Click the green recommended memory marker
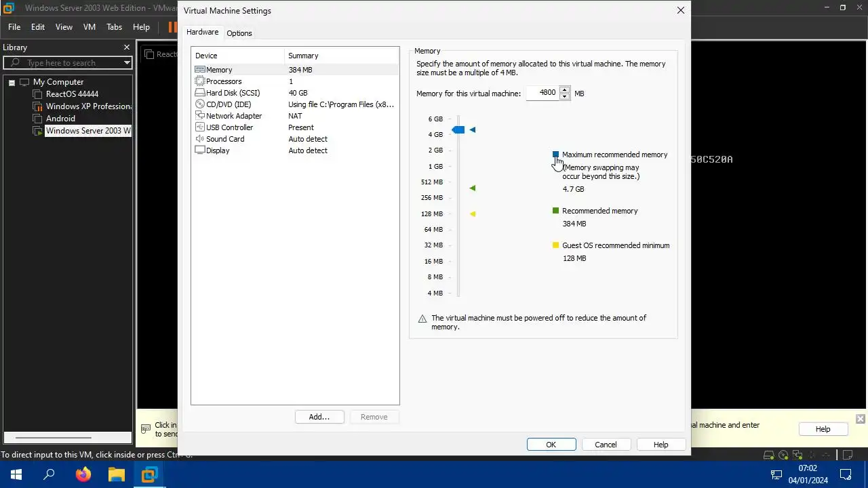Viewport: 868px width, 488px height. tap(473, 188)
